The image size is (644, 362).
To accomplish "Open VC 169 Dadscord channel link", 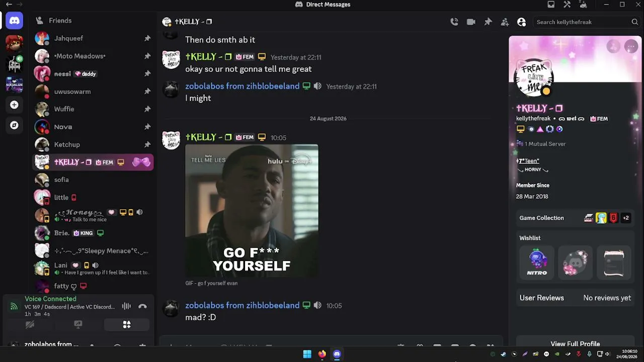I will [x=70, y=307].
